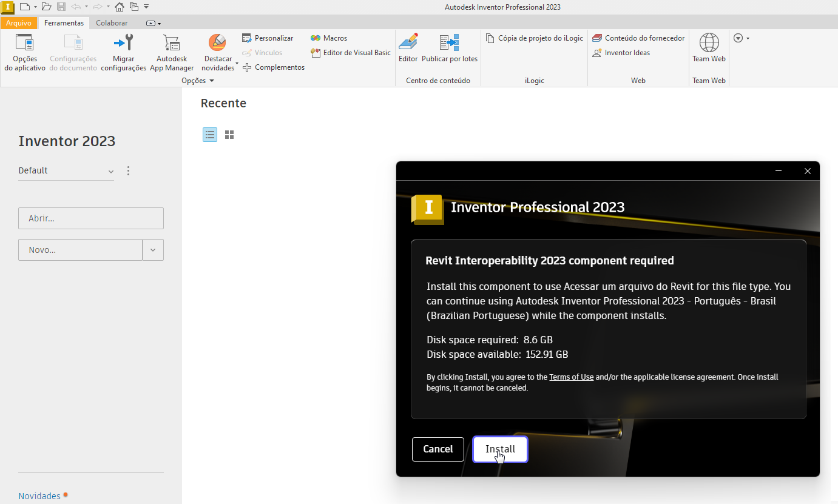Click the Projects icon in quick access toolbar
The width and height of the screenshot is (838, 504).
[134, 7]
